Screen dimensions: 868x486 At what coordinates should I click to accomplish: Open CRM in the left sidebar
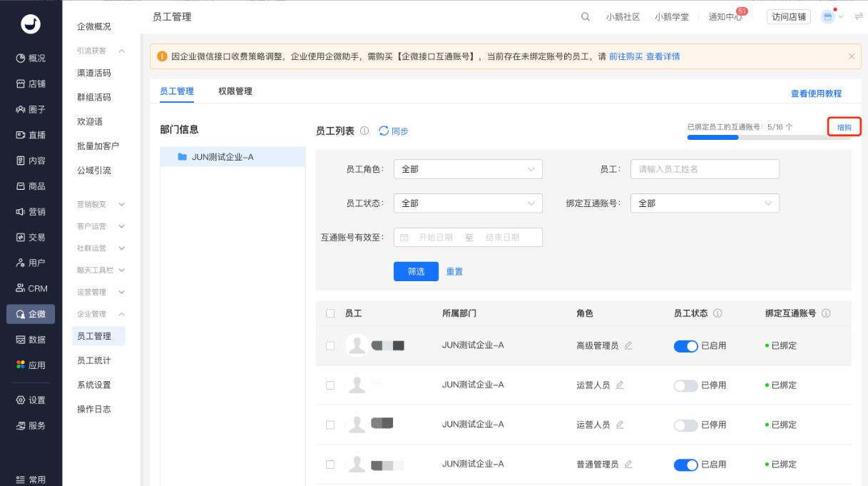[x=31, y=288]
